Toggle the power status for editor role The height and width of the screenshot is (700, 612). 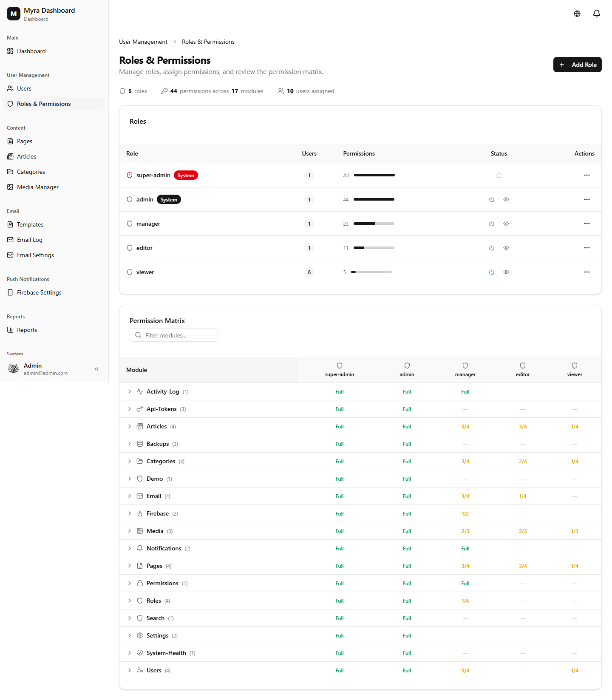[x=492, y=248]
